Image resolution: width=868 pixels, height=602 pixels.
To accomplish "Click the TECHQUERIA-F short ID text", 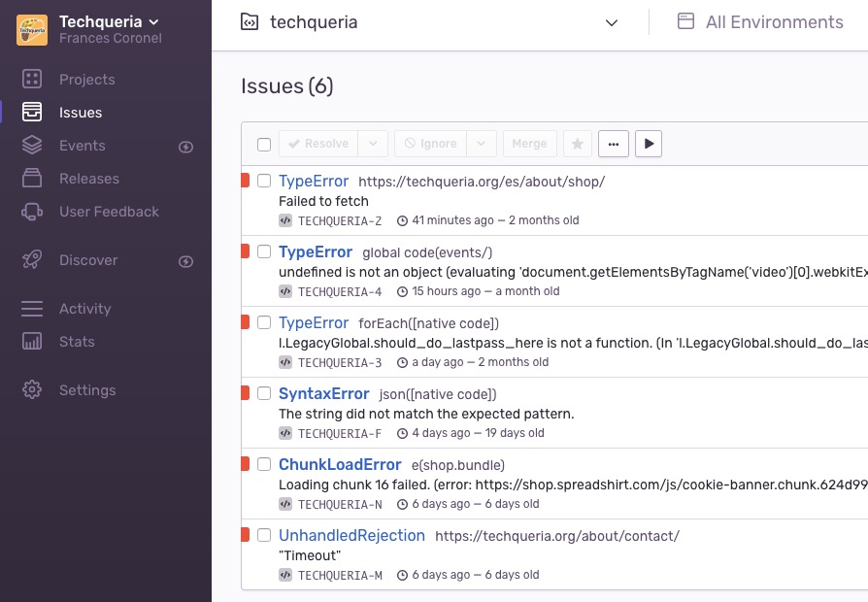I will (340, 434).
